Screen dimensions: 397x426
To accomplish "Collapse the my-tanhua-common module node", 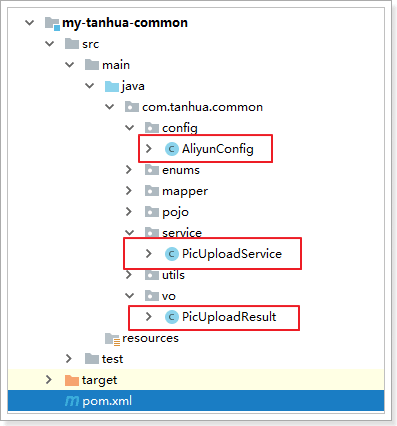I will point(30,23).
